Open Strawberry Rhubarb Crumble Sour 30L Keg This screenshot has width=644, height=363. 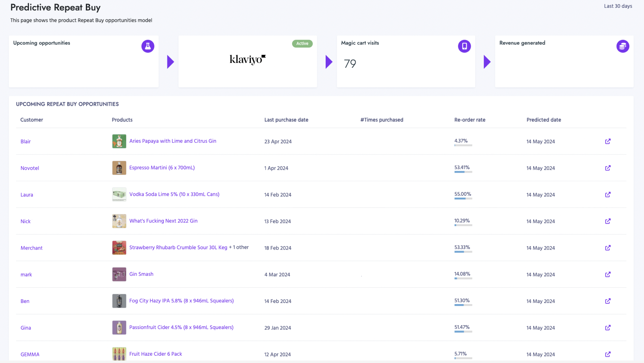178,247
